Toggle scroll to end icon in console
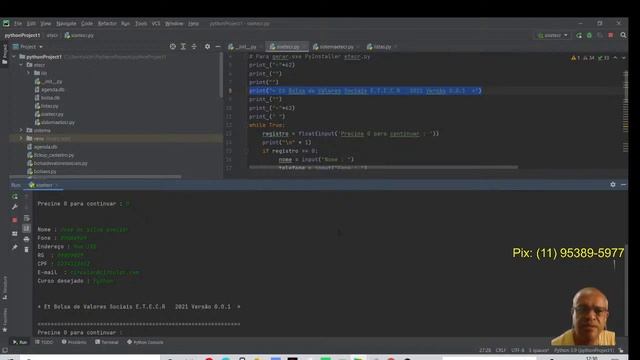Viewport: 640px width, 360px height. click(x=27, y=228)
